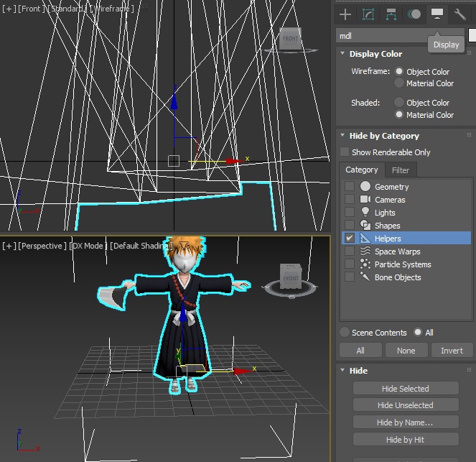Viewport: 476px width, 462px height.
Task: Collapse the Display Color rollout
Action: 342,53
